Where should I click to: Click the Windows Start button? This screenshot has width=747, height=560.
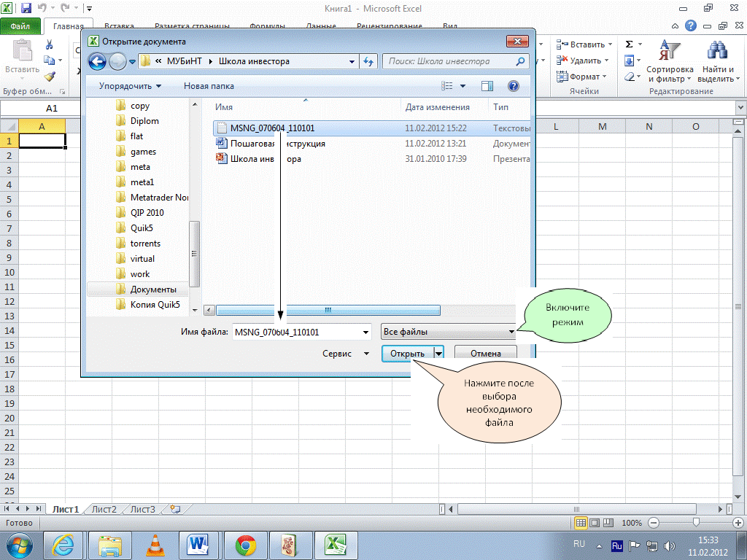19,545
